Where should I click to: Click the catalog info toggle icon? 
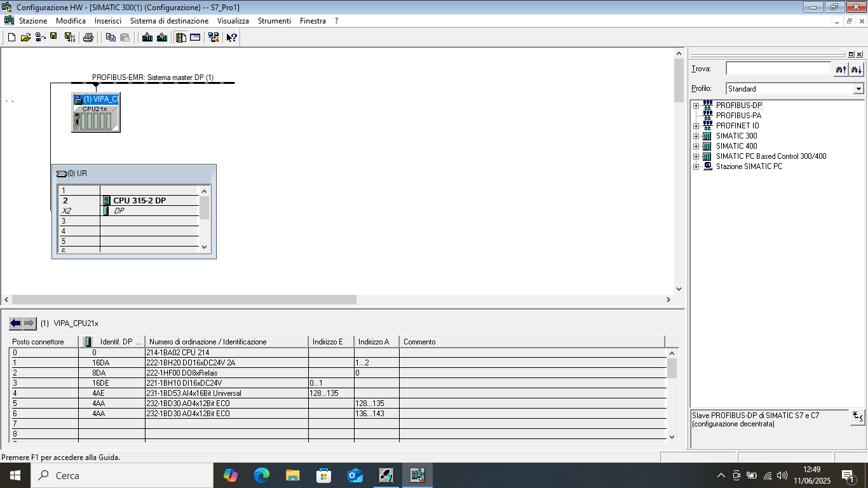click(x=857, y=417)
